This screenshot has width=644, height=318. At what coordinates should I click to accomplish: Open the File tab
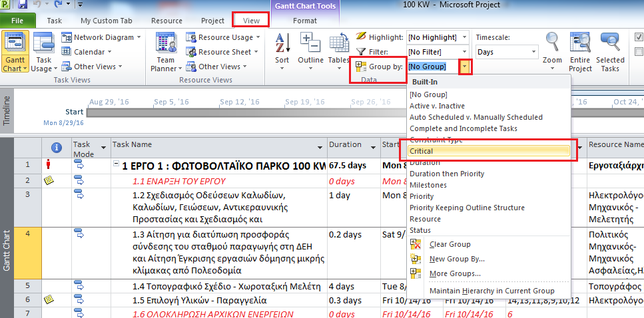tap(17, 21)
